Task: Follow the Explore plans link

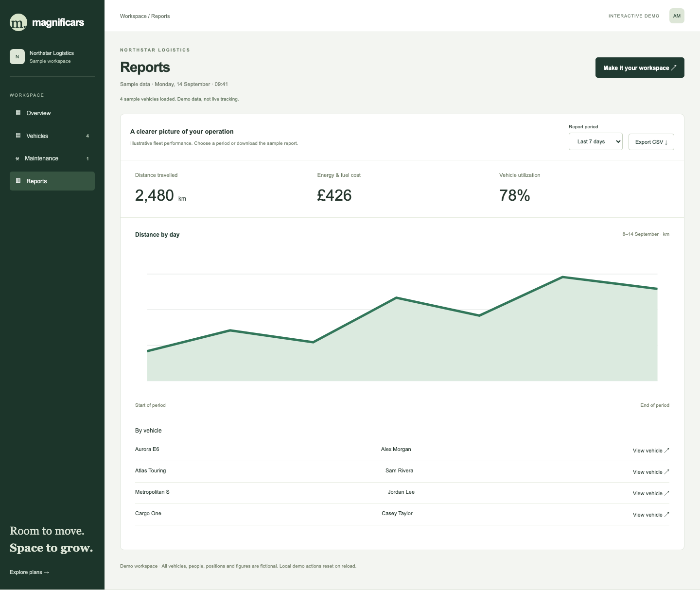Action: [x=30, y=572]
